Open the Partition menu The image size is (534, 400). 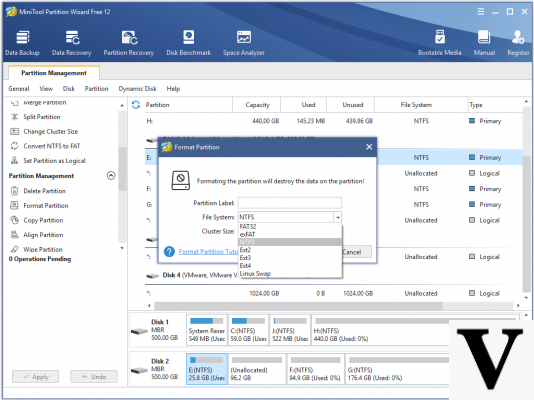[96, 89]
